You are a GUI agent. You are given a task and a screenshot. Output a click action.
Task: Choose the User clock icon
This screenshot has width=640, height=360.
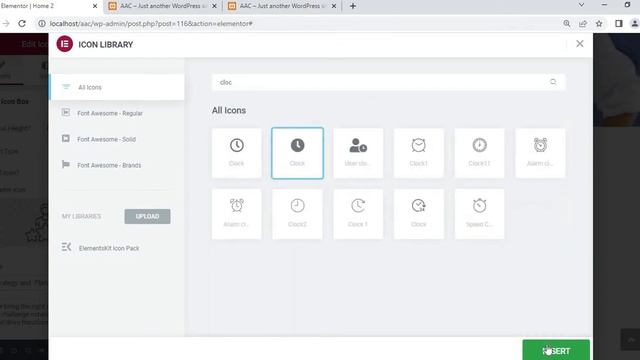[358, 153]
